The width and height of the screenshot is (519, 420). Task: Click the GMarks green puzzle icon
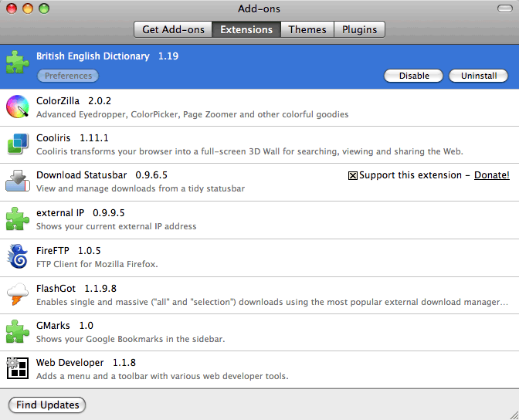(18, 331)
